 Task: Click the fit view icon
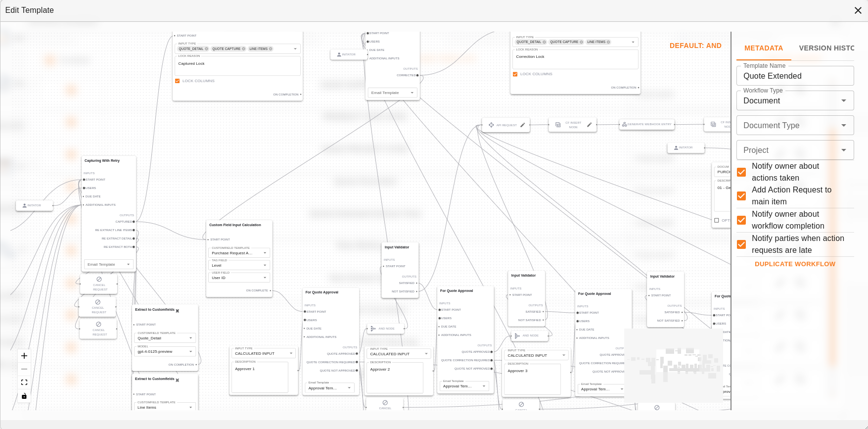tap(24, 382)
